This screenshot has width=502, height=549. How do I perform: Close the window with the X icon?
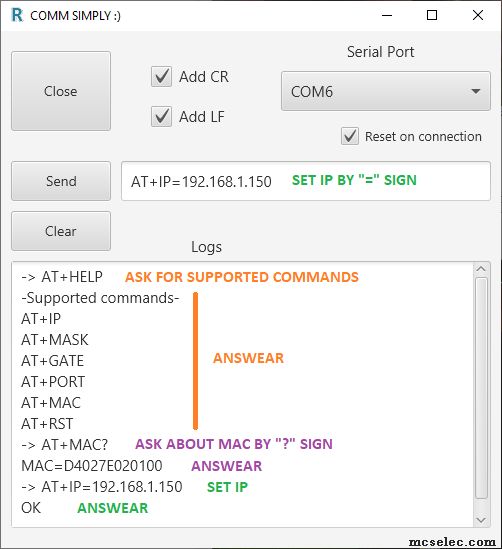[478, 15]
